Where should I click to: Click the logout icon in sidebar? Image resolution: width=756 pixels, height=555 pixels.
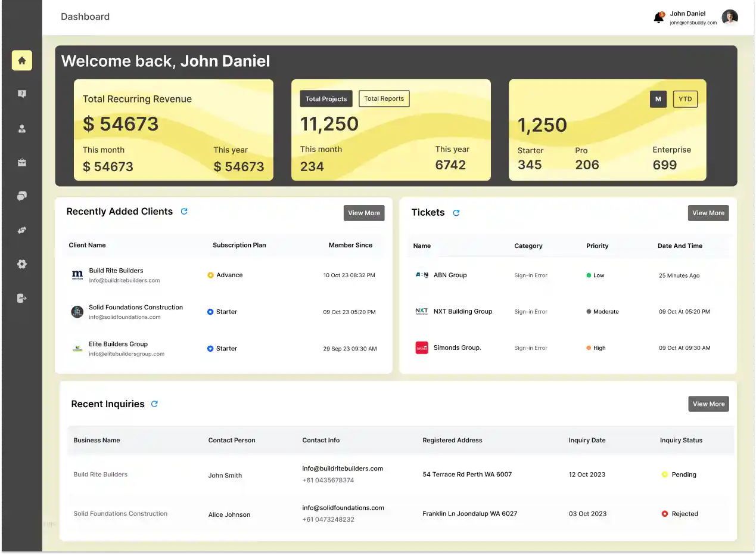pos(22,298)
